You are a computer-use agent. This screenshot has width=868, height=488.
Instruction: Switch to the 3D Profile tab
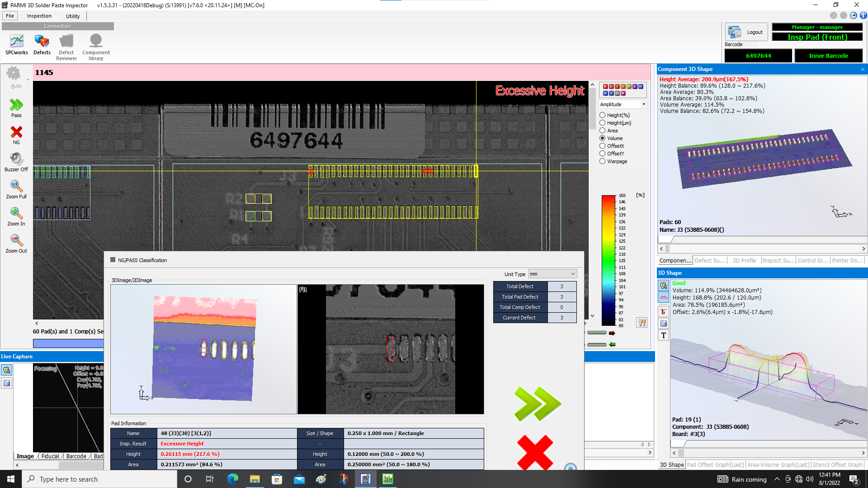744,261
